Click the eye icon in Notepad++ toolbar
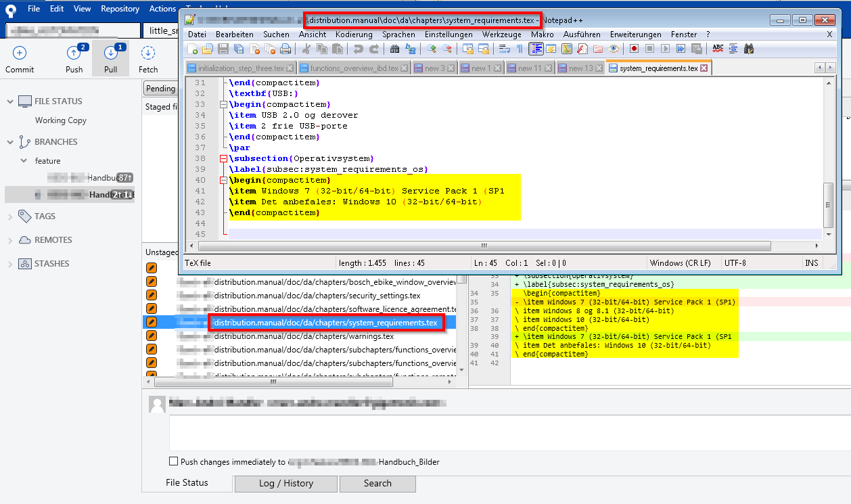This screenshot has width=851, height=504. [614, 49]
